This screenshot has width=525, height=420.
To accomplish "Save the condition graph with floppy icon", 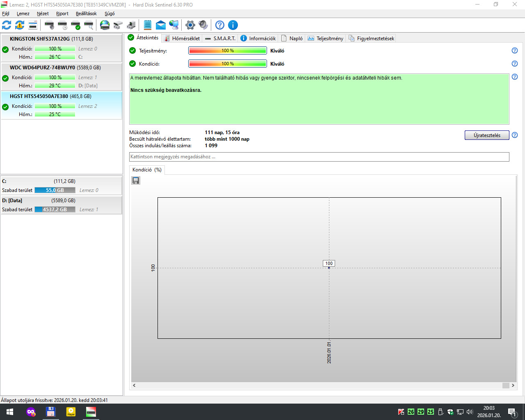I will pos(136,180).
